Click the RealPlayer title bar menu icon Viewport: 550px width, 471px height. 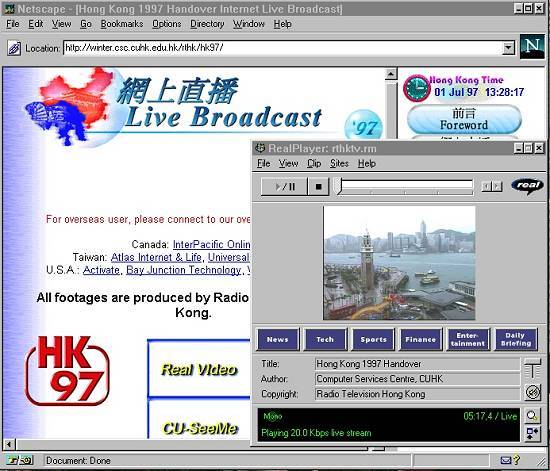260,148
